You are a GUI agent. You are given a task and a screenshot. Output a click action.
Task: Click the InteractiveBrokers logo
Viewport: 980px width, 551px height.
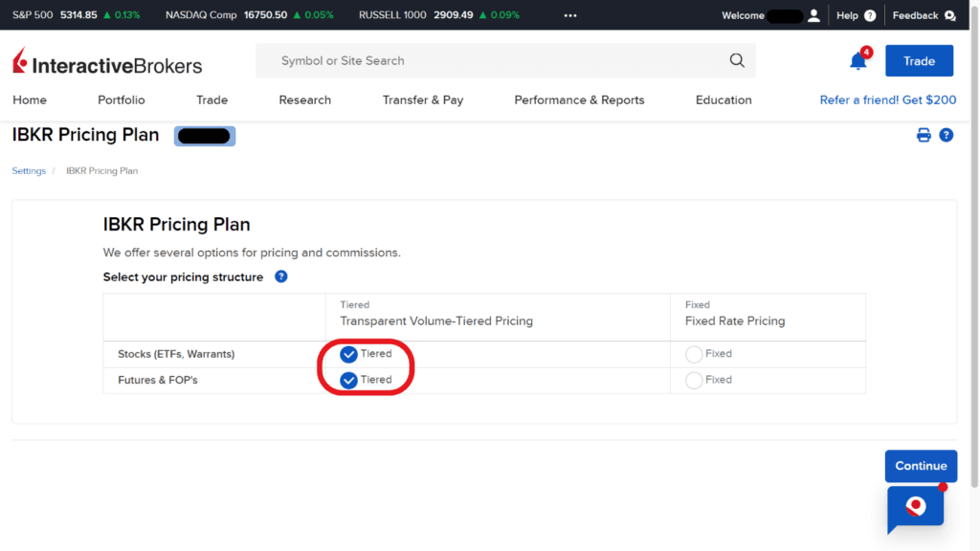pos(105,61)
